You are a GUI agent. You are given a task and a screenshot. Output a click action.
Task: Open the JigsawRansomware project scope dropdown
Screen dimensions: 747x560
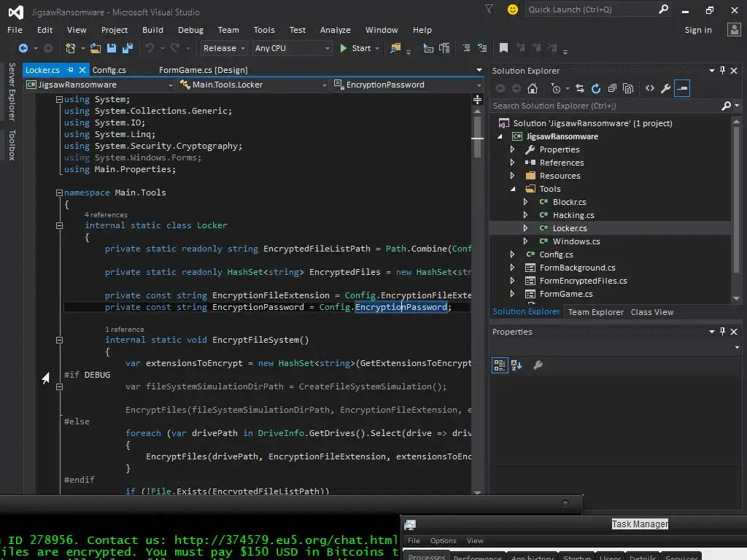pos(100,85)
